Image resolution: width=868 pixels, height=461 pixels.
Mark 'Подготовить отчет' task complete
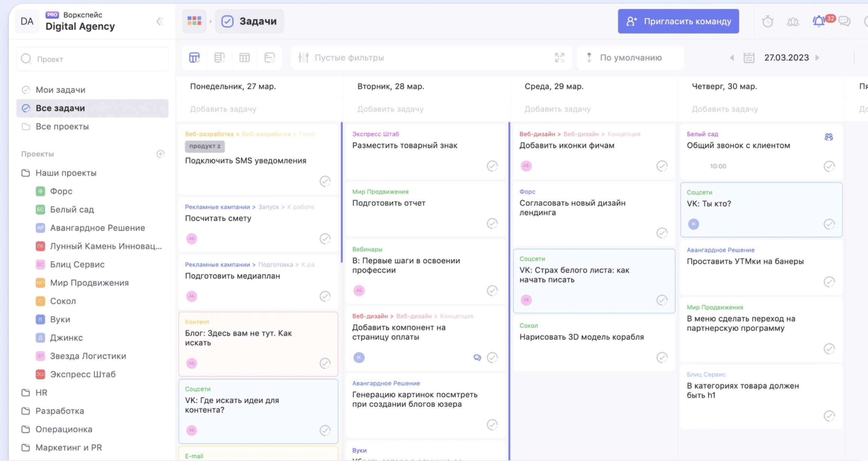click(492, 223)
